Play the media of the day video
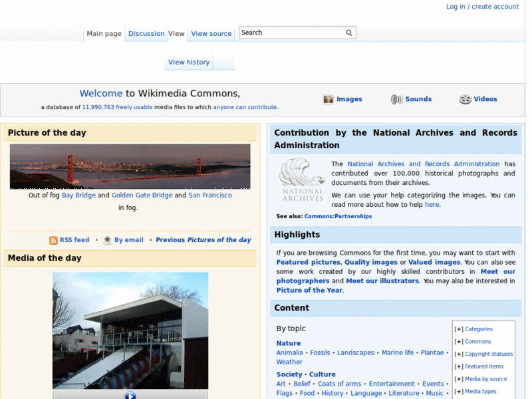This screenshot has width=532, height=399. click(x=130, y=395)
